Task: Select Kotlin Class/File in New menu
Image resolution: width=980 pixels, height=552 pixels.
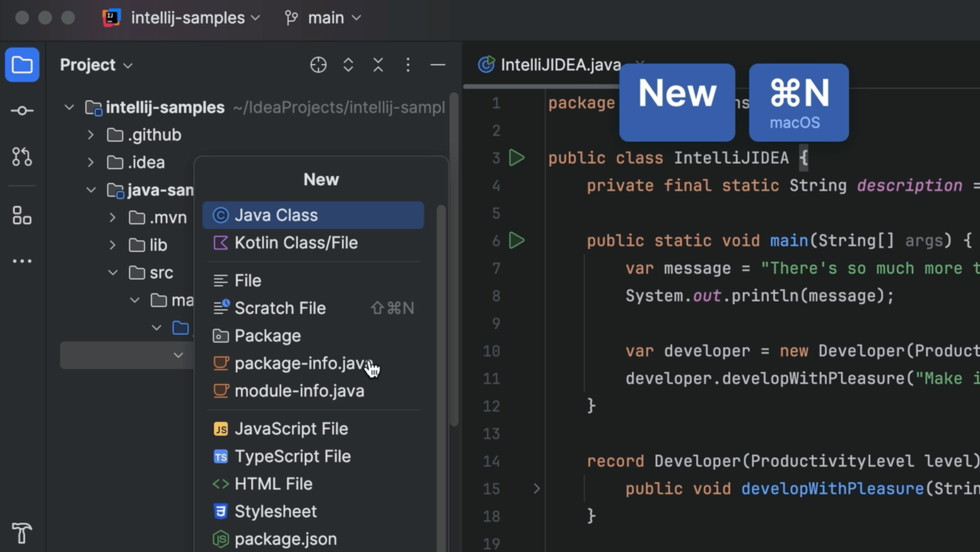Action: coord(296,243)
